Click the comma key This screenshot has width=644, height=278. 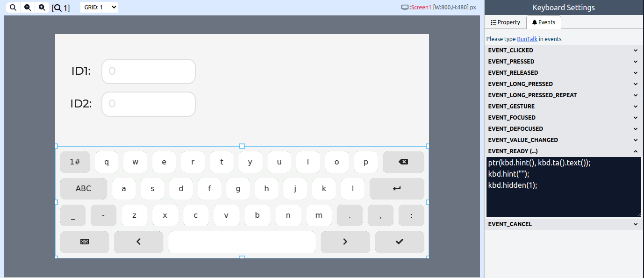tap(380, 215)
